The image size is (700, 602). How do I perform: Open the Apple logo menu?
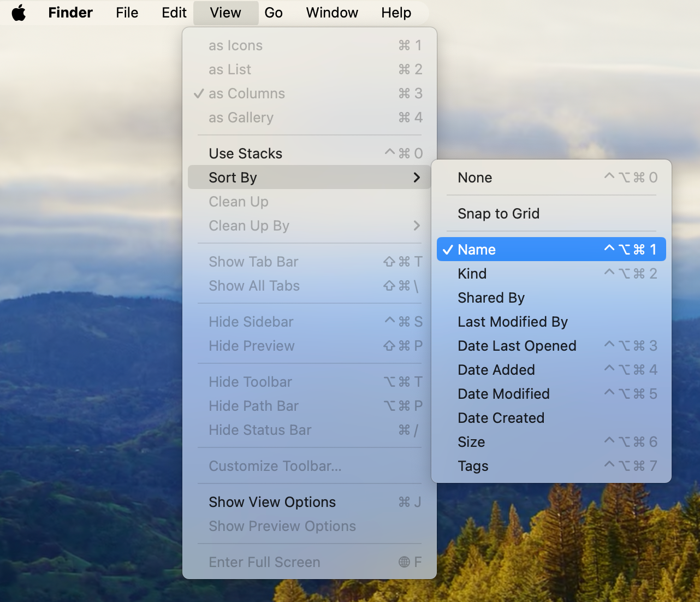19,13
